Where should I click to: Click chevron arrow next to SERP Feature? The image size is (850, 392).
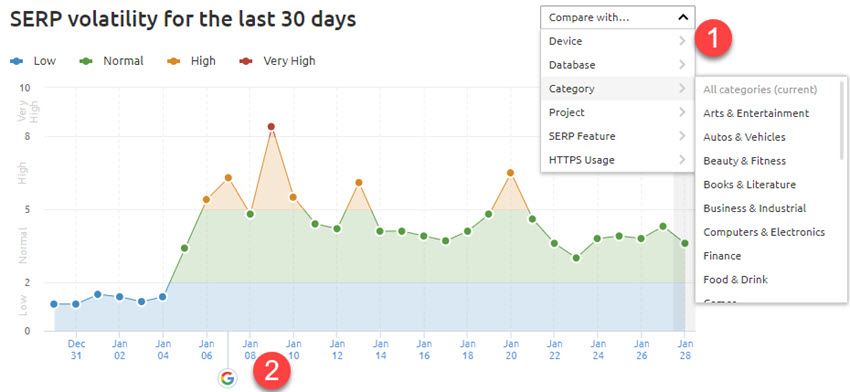point(682,136)
